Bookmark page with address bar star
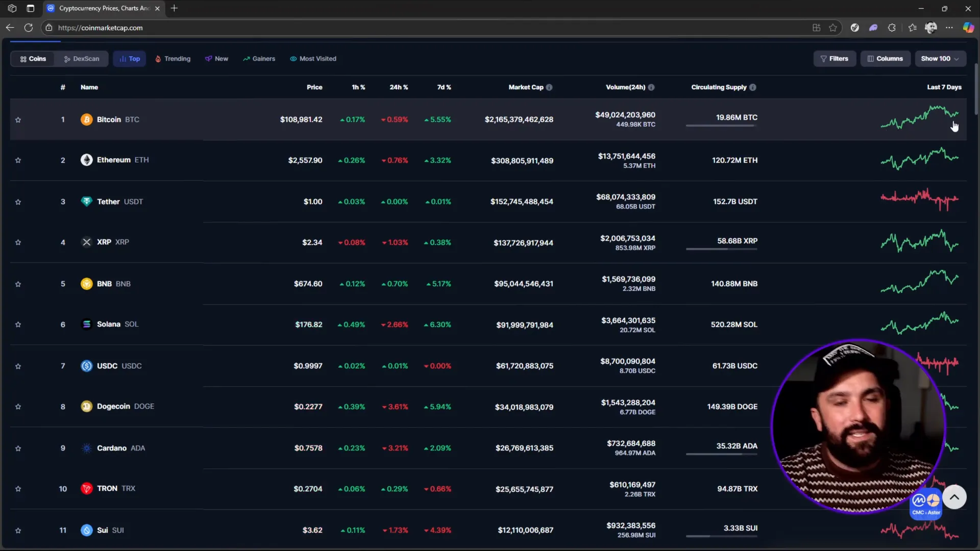Screen dimensions: 980x551 (x=833, y=28)
